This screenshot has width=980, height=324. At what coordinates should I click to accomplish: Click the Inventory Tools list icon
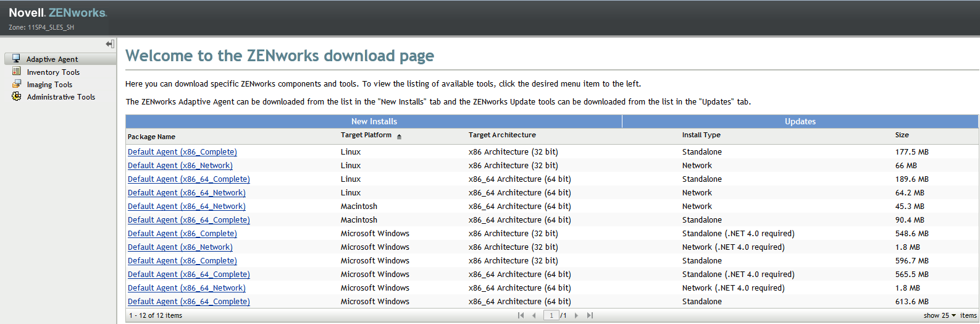tap(17, 72)
